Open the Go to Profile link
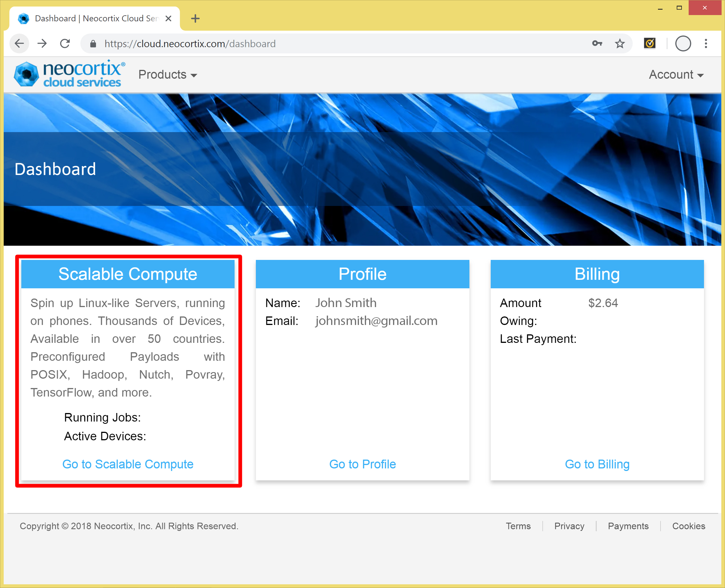 (x=362, y=464)
